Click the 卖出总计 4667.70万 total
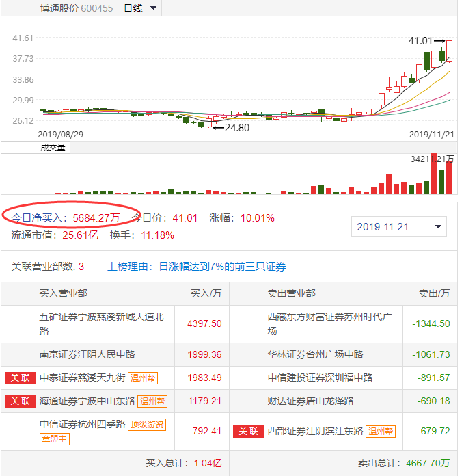This screenshot has width=464, height=476. pos(404,463)
